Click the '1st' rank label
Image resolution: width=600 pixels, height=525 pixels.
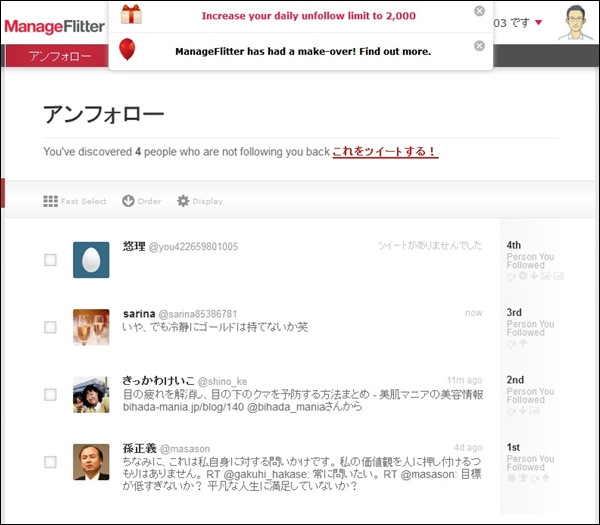tap(513, 447)
